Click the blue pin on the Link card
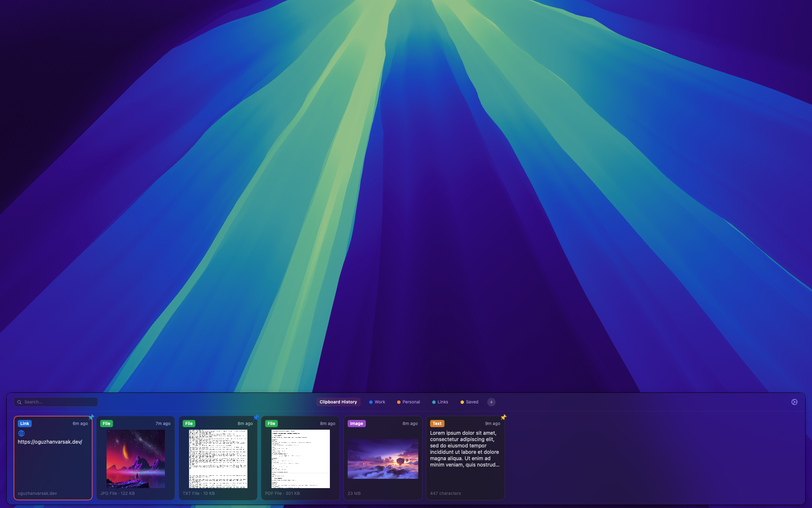Image resolution: width=812 pixels, height=508 pixels. coord(91,417)
